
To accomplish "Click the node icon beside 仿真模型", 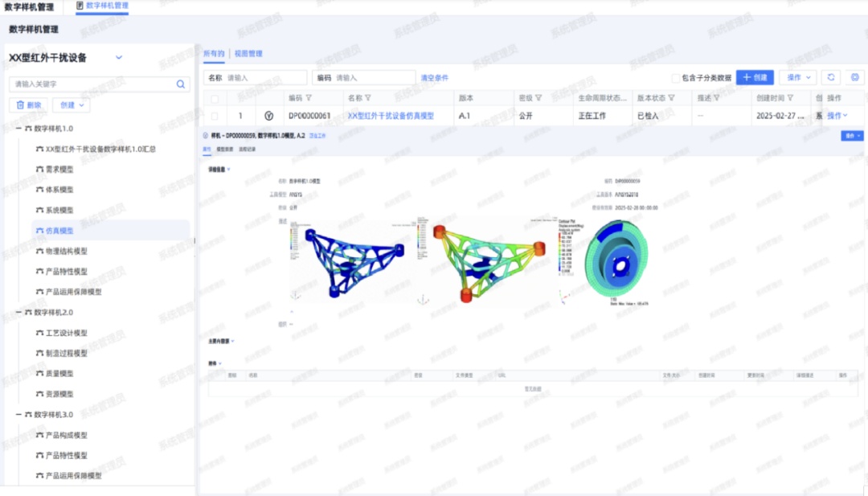I will (39, 231).
